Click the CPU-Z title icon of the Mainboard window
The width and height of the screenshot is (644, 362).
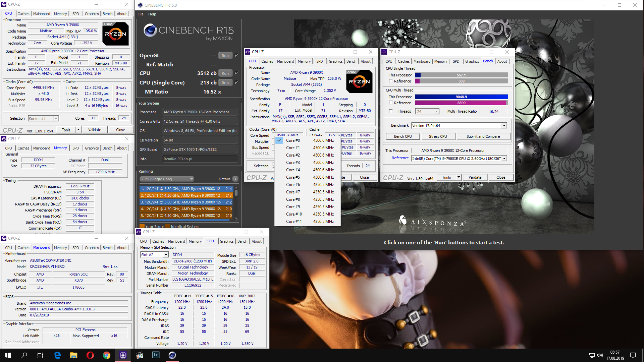(x=4, y=238)
